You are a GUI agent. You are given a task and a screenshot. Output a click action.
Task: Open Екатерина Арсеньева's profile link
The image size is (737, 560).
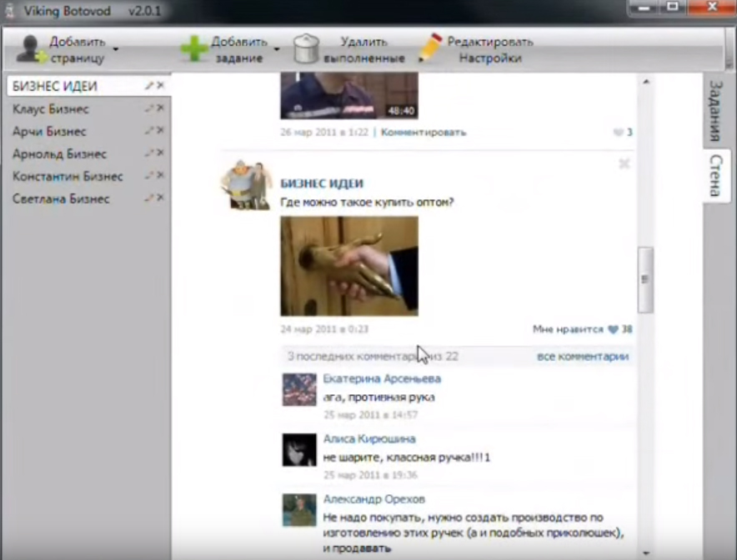[382, 378]
